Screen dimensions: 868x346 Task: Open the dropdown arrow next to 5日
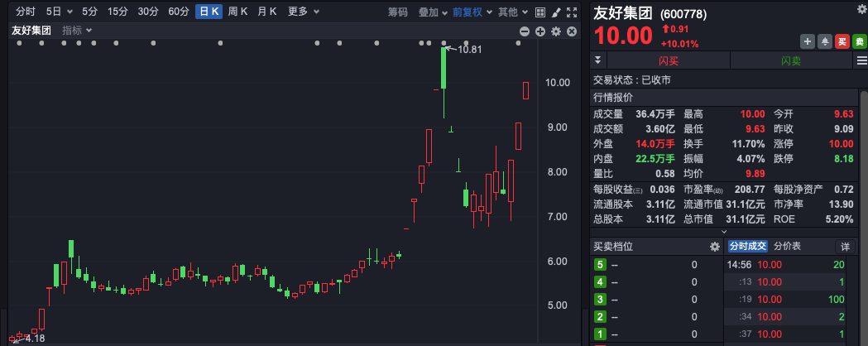point(70,12)
